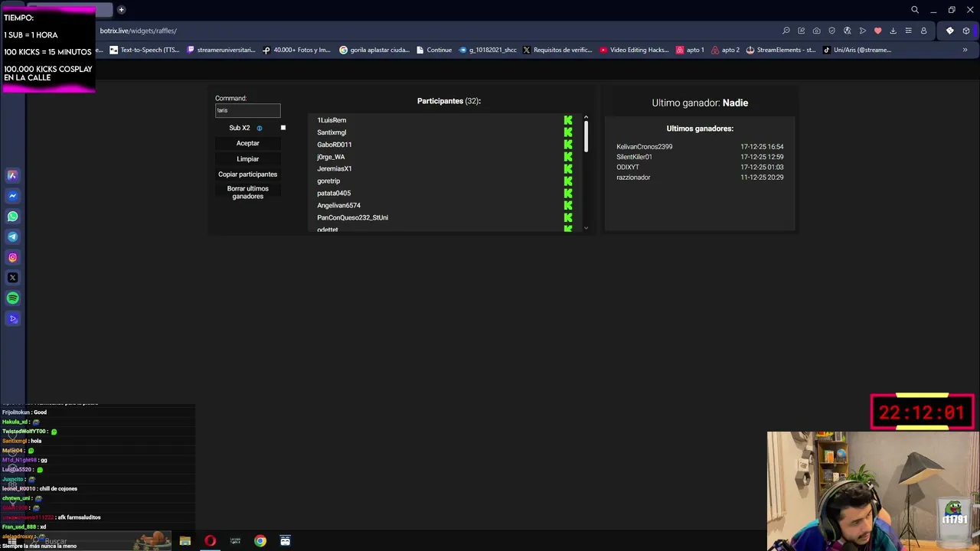Open the Messenger sidebar icon

(12, 196)
